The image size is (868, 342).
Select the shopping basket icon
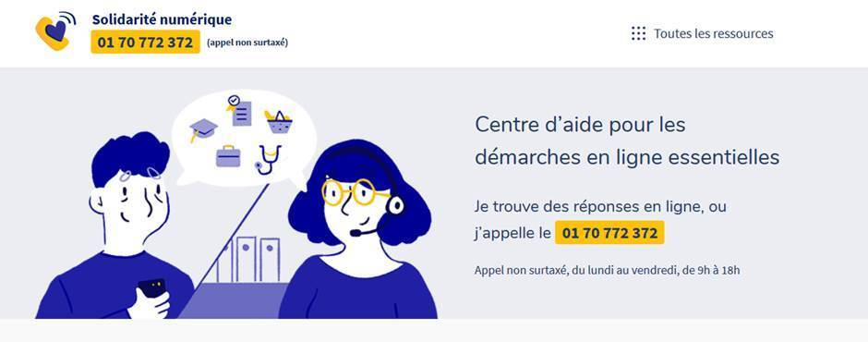[x=279, y=121]
